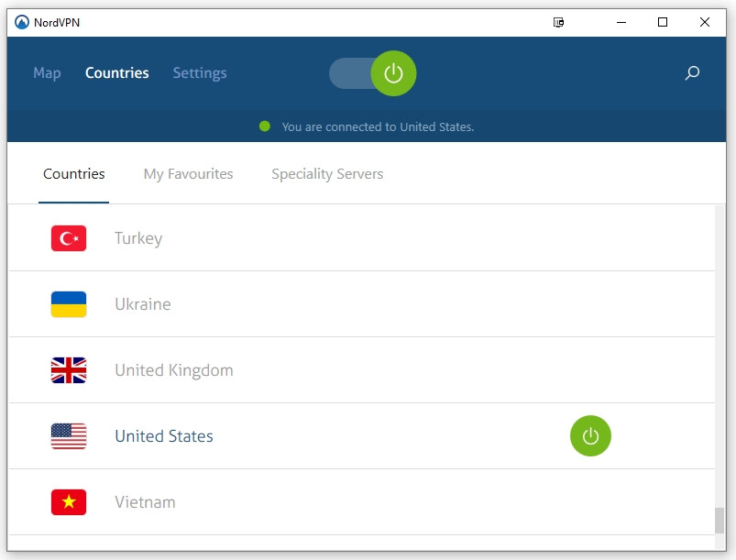
Task: Switch to the My Favourites tab
Action: pyautogui.click(x=188, y=174)
